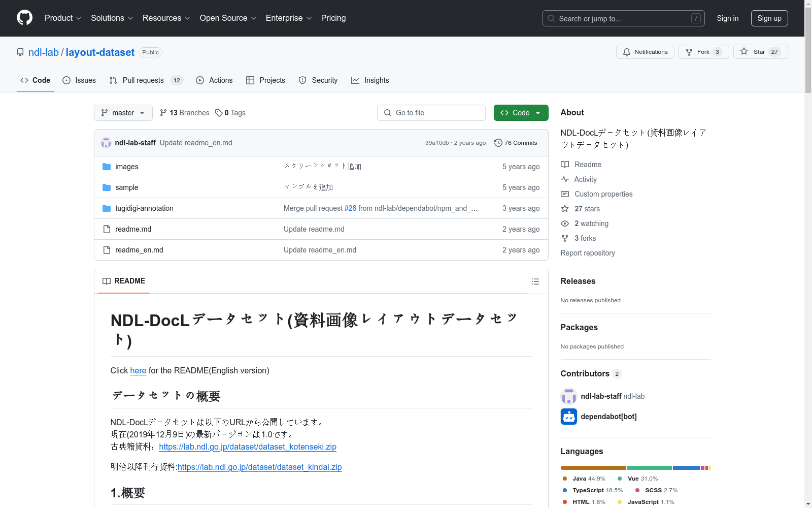Expand the Open Source menu

[228, 18]
